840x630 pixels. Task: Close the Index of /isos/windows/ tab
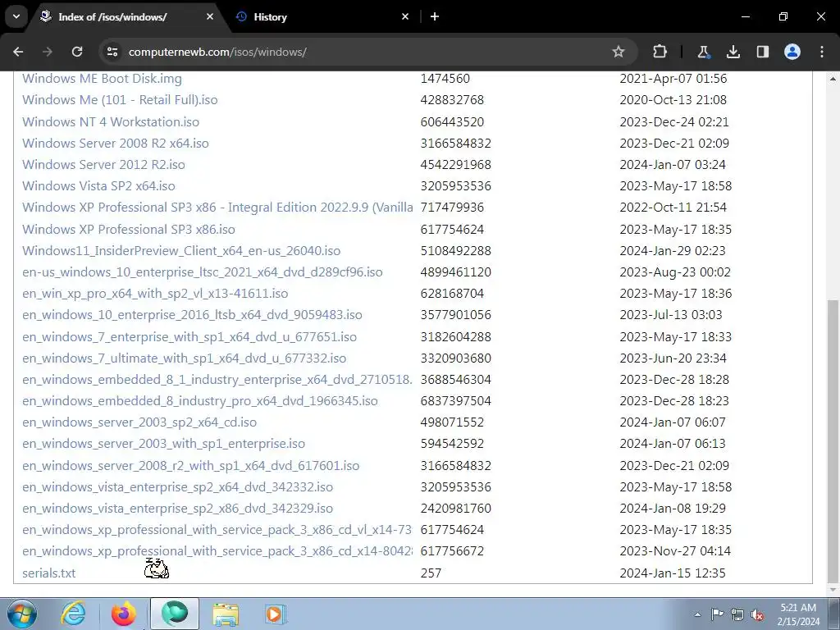click(x=210, y=16)
